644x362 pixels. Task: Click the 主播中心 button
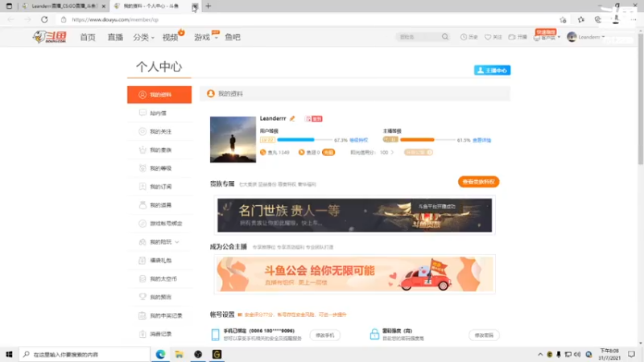click(492, 70)
